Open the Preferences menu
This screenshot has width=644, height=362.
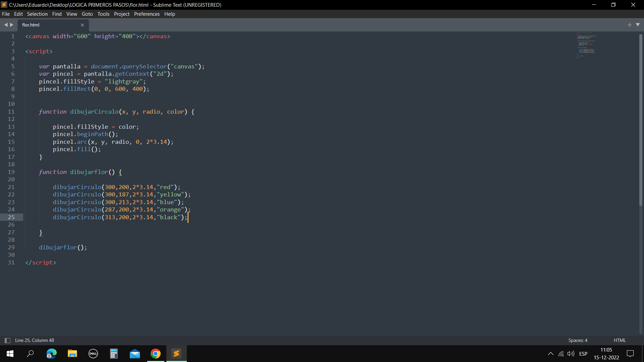[147, 14]
